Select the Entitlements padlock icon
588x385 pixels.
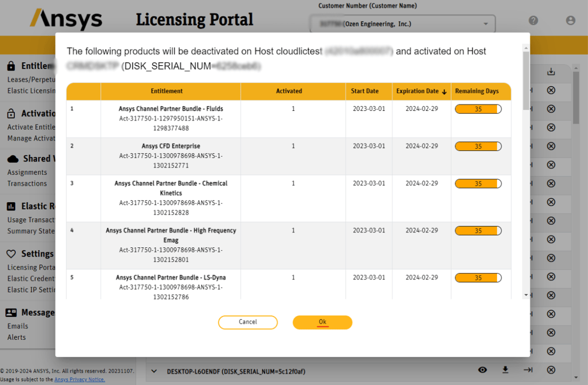13,66
